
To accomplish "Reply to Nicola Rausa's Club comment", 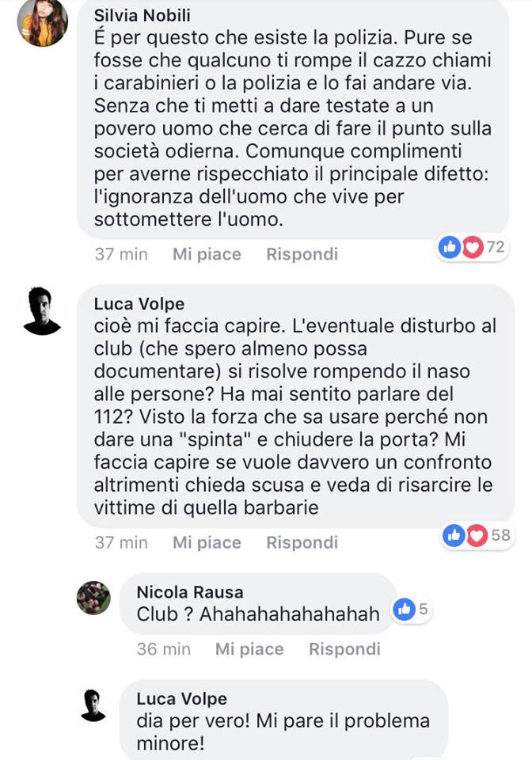I will [344, 649].
